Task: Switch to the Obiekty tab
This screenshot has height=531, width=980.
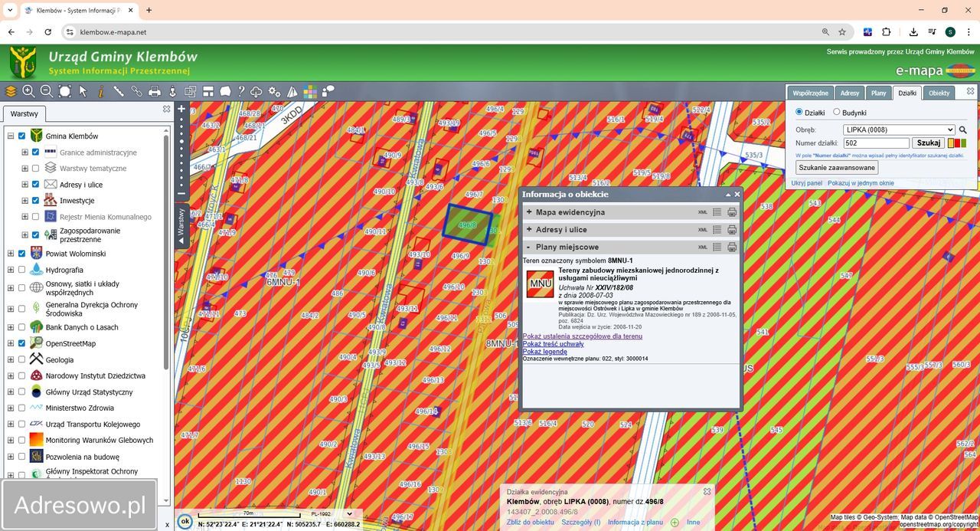Action: point(939,93)
